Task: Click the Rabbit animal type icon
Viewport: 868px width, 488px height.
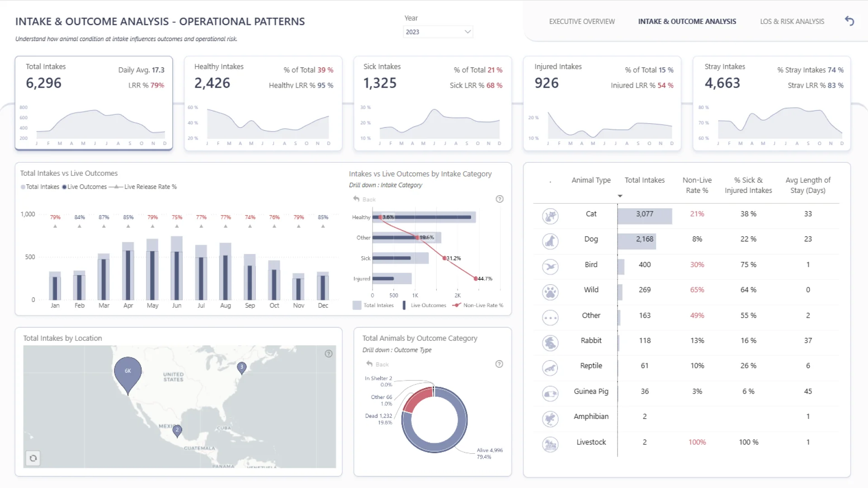Action: [x=550, y=343]
